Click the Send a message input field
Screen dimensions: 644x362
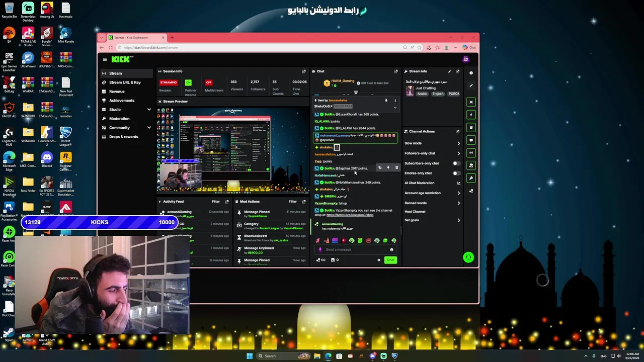tap(355, 250)
